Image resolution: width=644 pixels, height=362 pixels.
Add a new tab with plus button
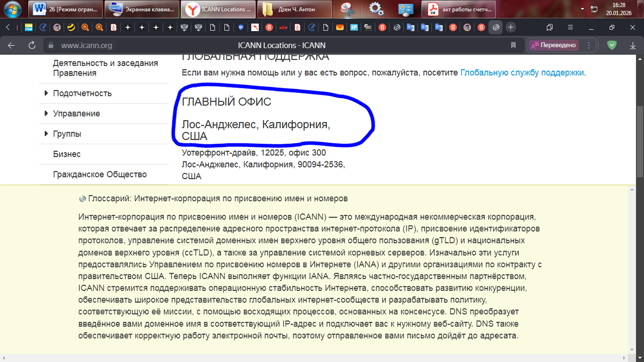click(511, 27)
